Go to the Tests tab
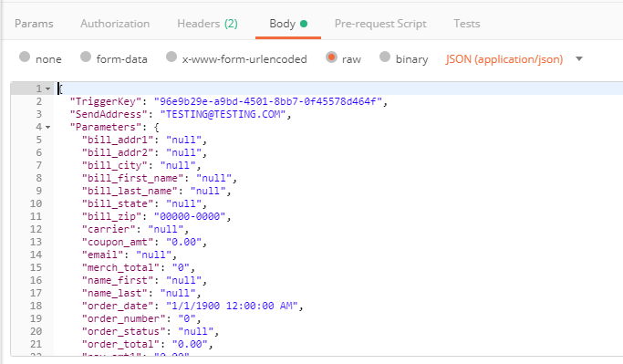The height and width of the screenshot is (364, 623). (467, 24)
